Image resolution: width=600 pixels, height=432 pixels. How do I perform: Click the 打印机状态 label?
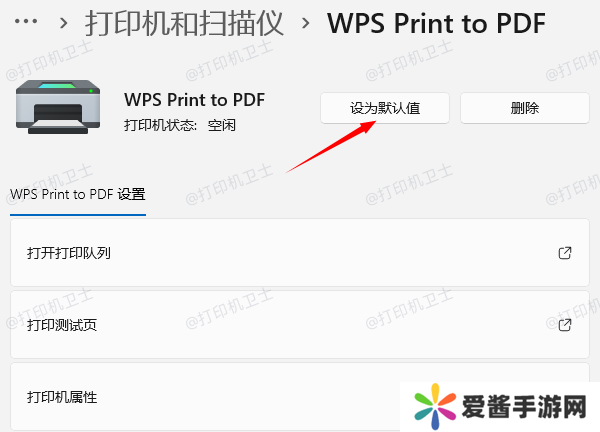(161, 126)
